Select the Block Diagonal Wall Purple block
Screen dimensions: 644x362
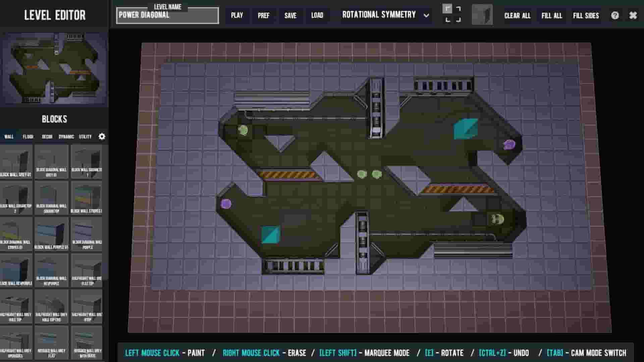(x=87, y=235)
